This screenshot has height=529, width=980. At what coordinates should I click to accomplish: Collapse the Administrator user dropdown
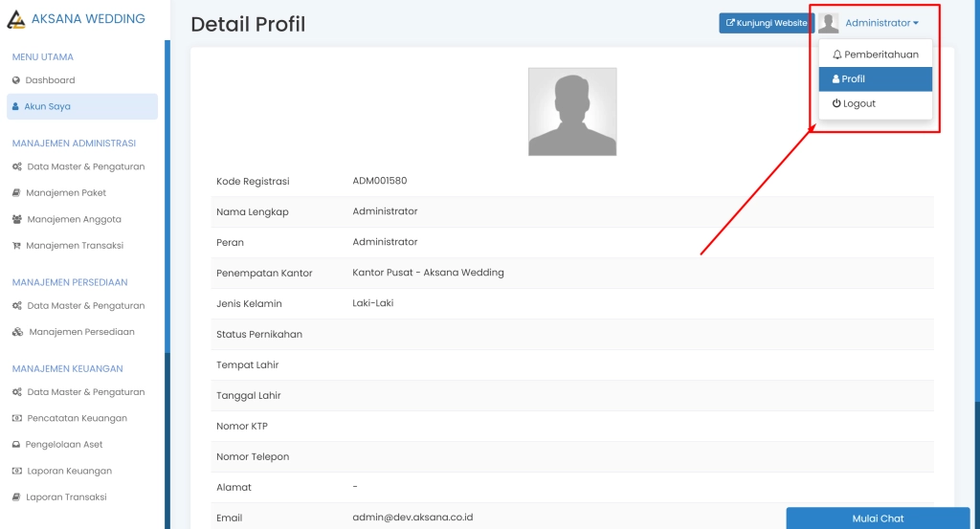pyautogui.click(x=880, y=23)
